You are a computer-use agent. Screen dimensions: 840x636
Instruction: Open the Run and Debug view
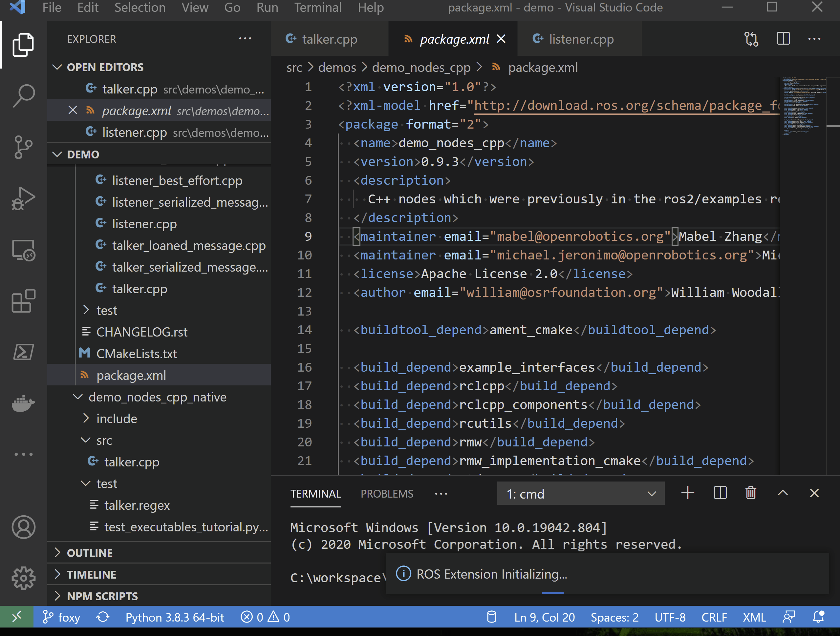24,198
